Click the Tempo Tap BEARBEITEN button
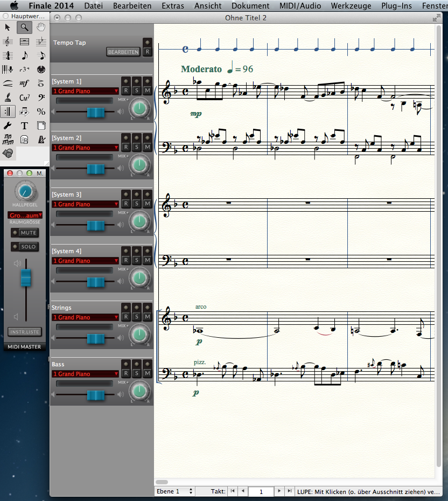Viewport: 448px width, 501px height. tap(123, 52)
